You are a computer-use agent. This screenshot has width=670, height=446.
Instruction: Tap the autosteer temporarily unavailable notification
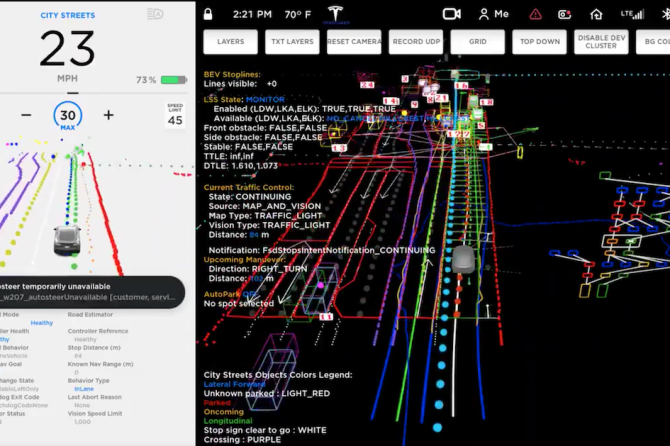(x=92, y=292)
